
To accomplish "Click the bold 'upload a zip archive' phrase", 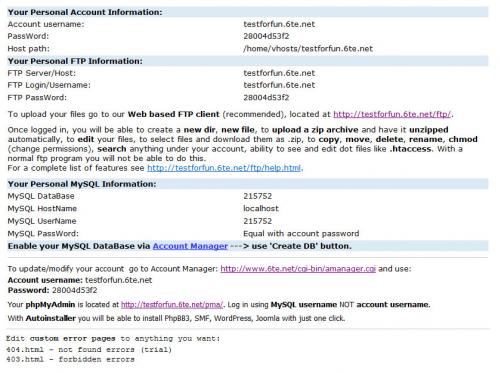I will (x=315, y=130).
